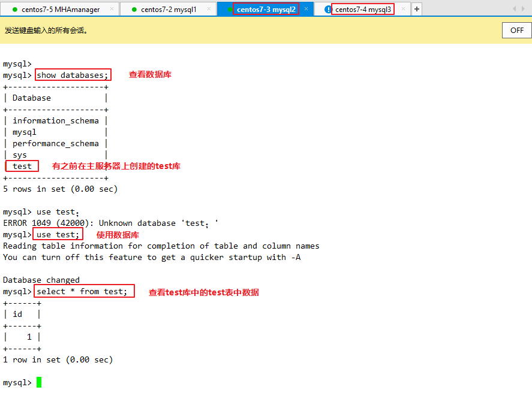Click the 'You can turn off this feature' line
Screen dimensions: 532x396
click(152, 258)
